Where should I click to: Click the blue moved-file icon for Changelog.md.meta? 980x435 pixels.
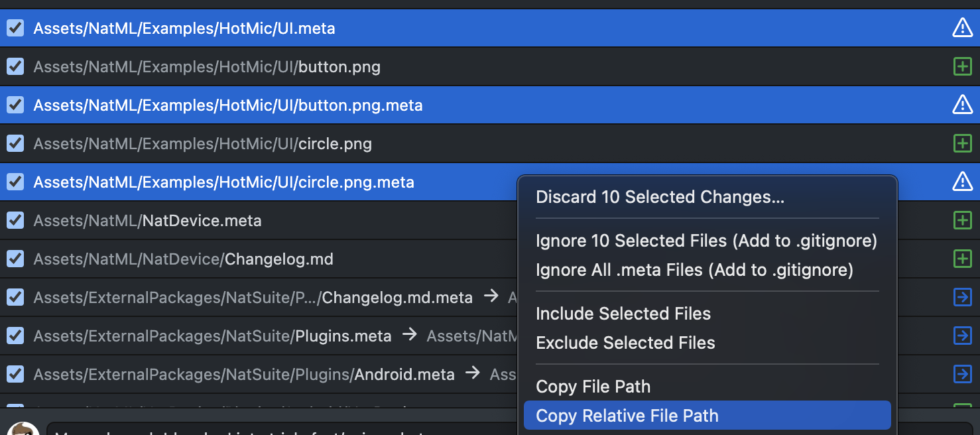962,297
